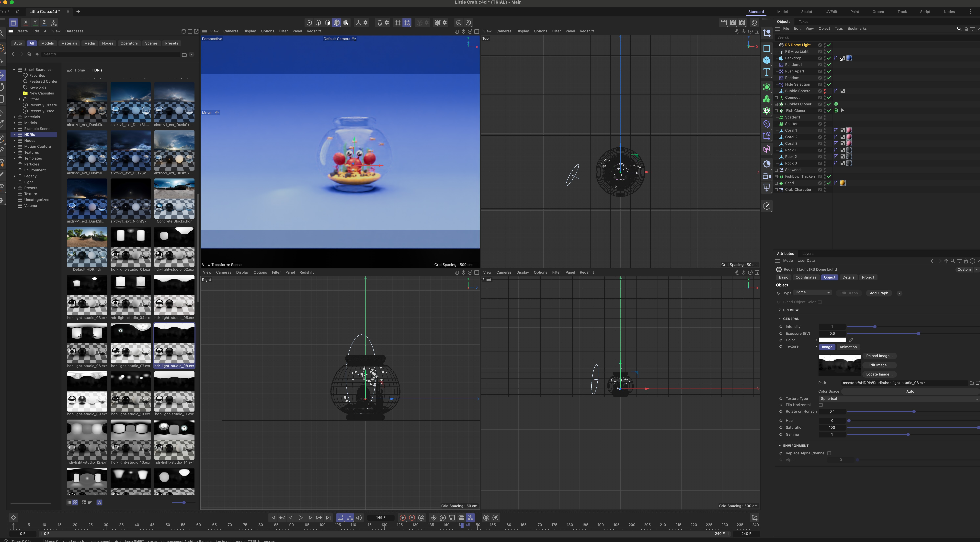Navigate to Home in the breadcrumb
The height and width of the screenshot is (542, 980).
[x=80, y=70]
